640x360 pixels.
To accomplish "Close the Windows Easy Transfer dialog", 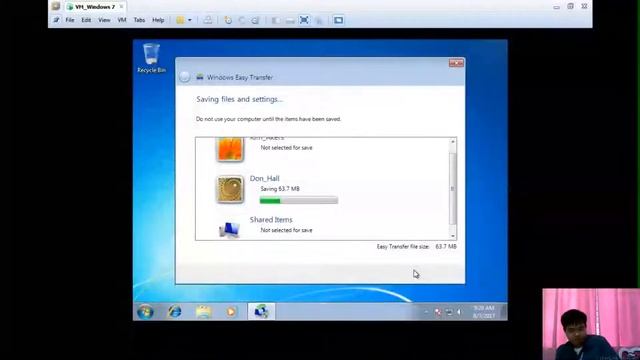I will [x=456, y=63].
